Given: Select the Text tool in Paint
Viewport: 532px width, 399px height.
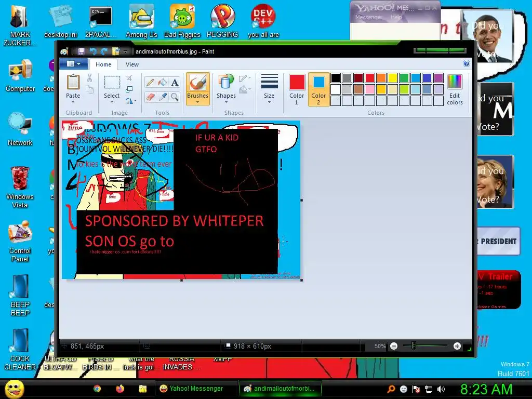Looking at the screenshot, I should tap(175, 83).
